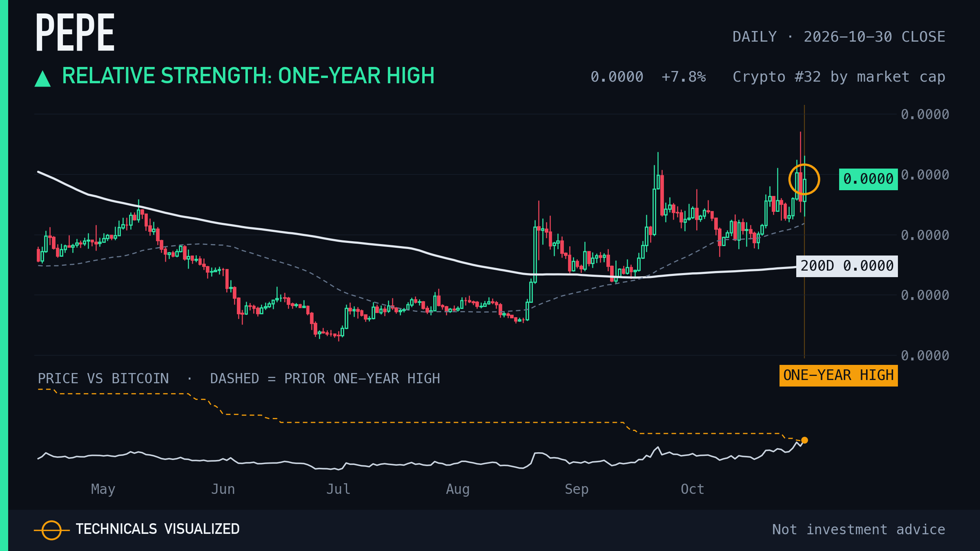The height and width of the screenshot is (551, 980).
Task: Click the 'DAILY · 2026-10-30 CLOSE' label
Action: tap(839, 37)
